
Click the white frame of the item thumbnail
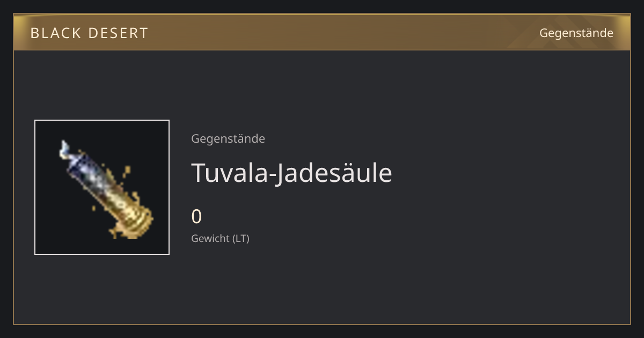click(102, 120)
